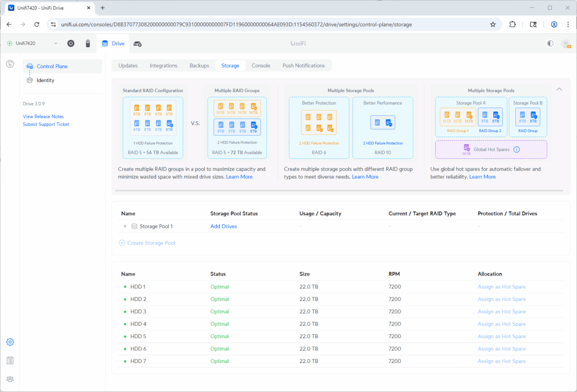Select the Identity sidebar item
The width and height of the screenshot is (577, 392).
click(x=45, y=80)
